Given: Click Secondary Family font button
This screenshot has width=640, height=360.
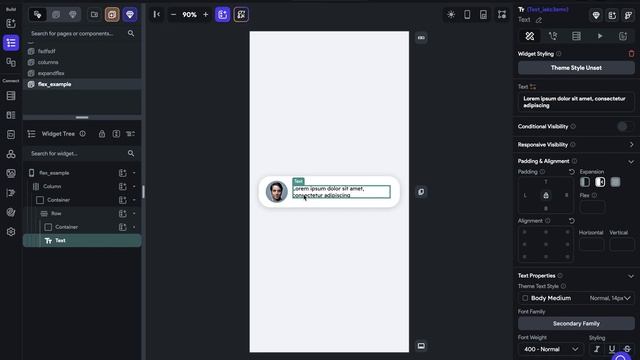Looking at the screenshot, I should (576, 323).
